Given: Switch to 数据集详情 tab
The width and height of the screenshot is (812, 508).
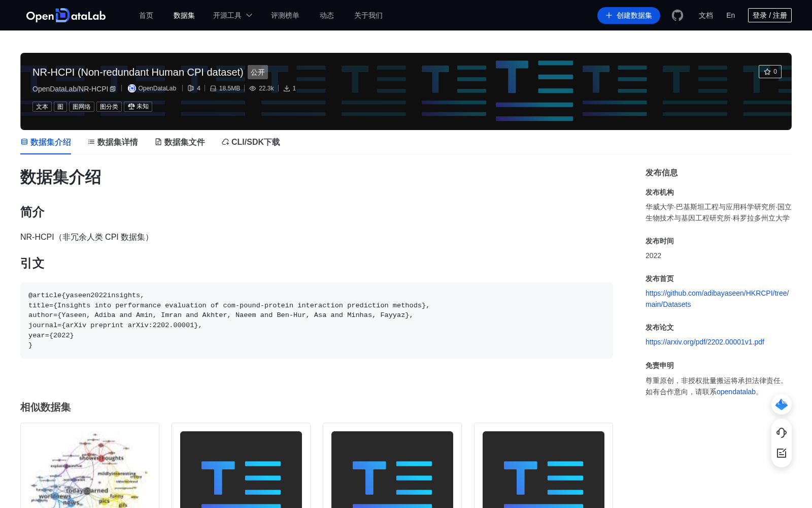Looking at the screenshot, I should pos(113,142).
